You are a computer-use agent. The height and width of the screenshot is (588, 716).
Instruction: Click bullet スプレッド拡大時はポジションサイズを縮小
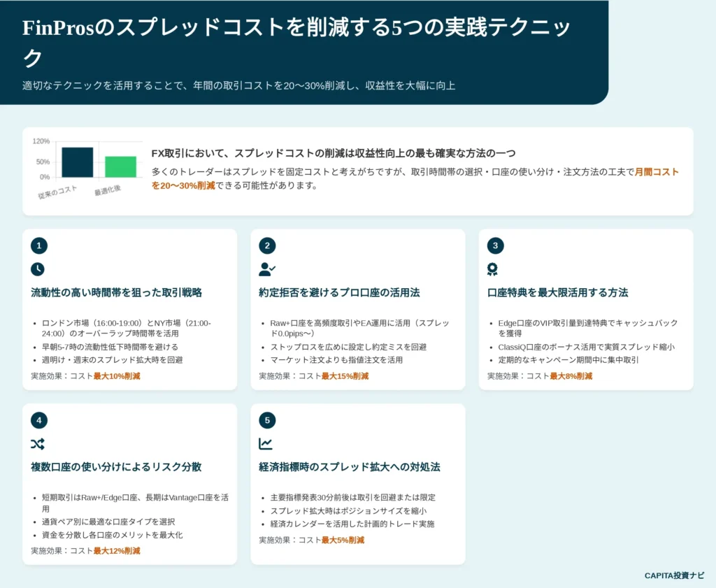tap(348, 511)
